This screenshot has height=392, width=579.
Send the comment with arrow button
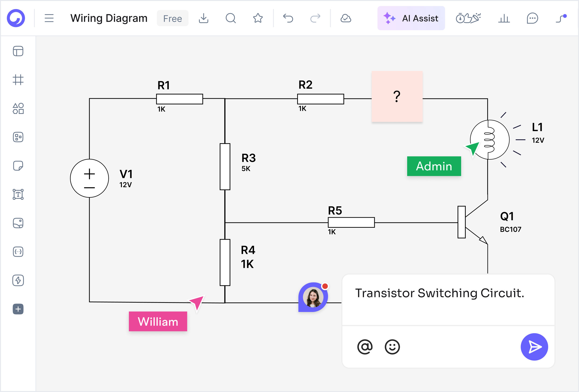click(x=534, y=347)
